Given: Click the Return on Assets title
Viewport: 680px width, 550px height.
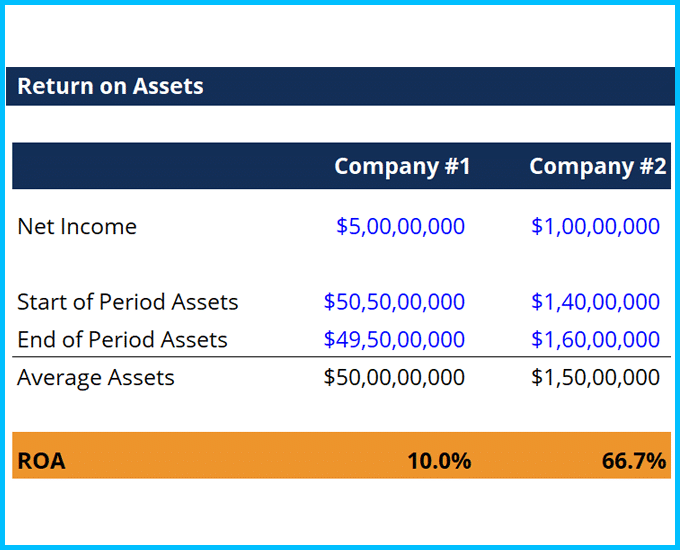Looking at the screenshot, I should click(110, 86).
